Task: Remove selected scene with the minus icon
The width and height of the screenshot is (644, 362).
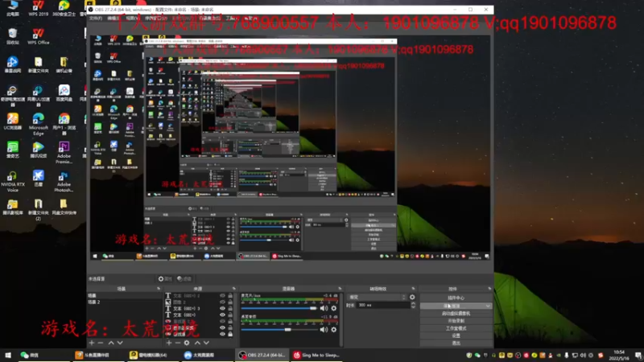Action: [x=101, y=343]
